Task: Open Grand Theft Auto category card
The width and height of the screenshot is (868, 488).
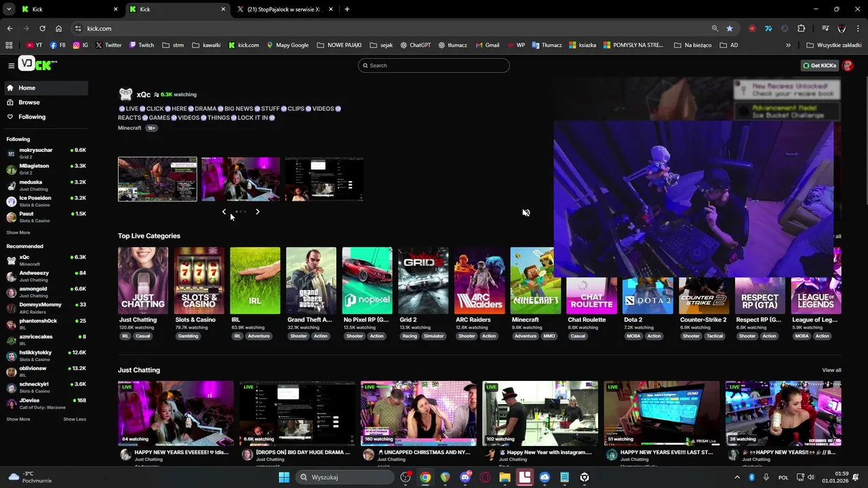Action: pyautogui.click(x=311, y=281)
